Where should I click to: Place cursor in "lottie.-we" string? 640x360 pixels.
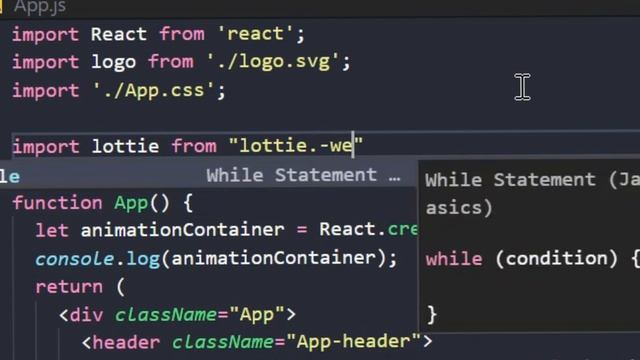296,146
